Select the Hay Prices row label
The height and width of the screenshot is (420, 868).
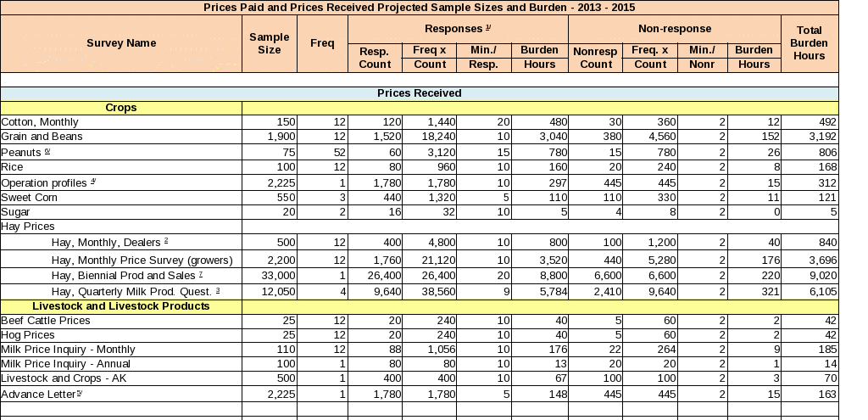(28, 226)
